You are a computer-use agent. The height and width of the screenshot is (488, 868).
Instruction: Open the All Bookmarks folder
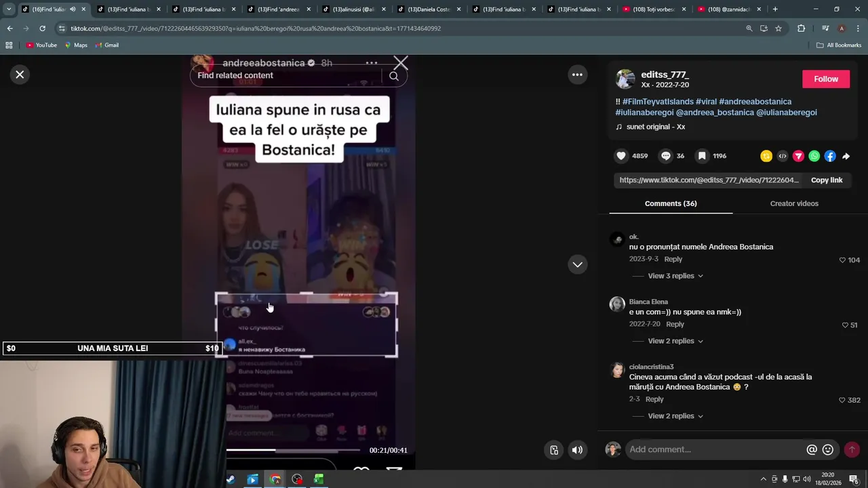pos(839,45)
